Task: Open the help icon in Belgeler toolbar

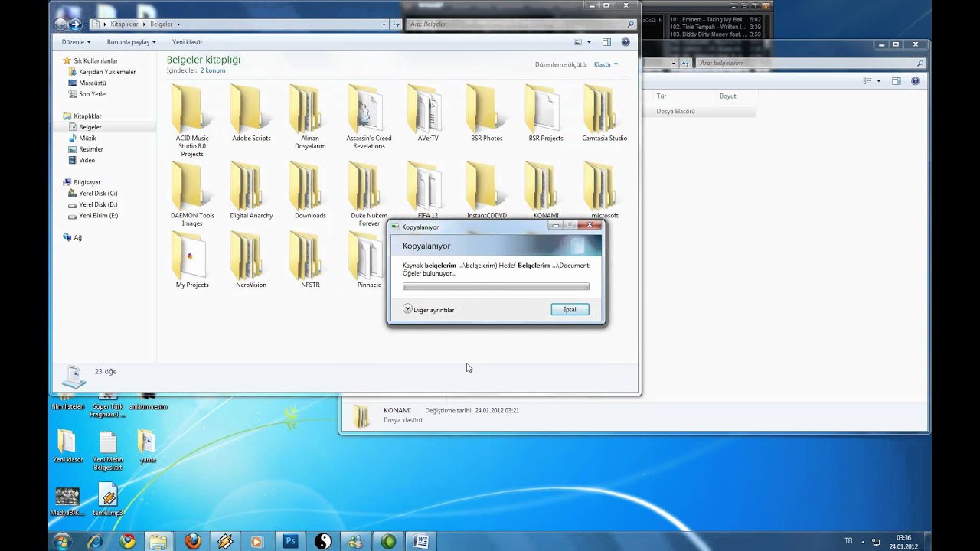Action: [x=626, y=42]
